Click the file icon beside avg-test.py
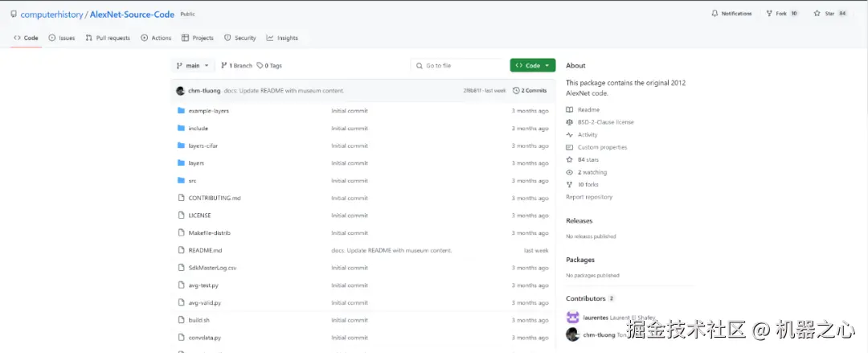 click(181, 285)
